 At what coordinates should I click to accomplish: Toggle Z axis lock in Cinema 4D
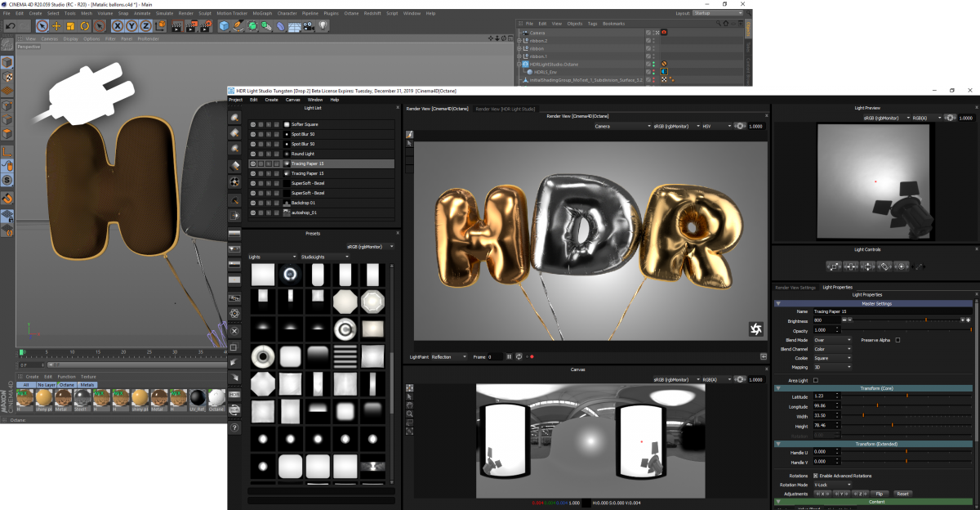click(x=146, y=26)
